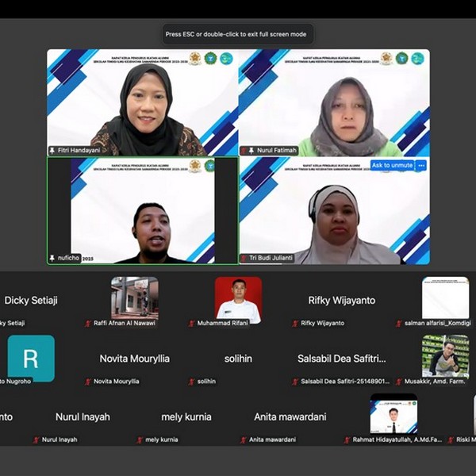The image size is (476, 476).
Task: Click the Dicky Setiaji participant tile
Action: pyautogui.click(x=31, y=301)
